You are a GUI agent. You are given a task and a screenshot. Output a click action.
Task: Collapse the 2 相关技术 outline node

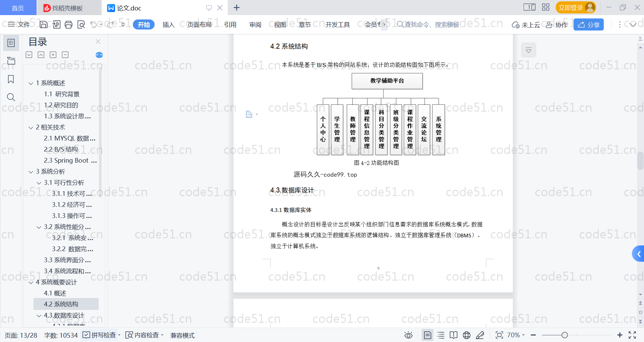31,127
